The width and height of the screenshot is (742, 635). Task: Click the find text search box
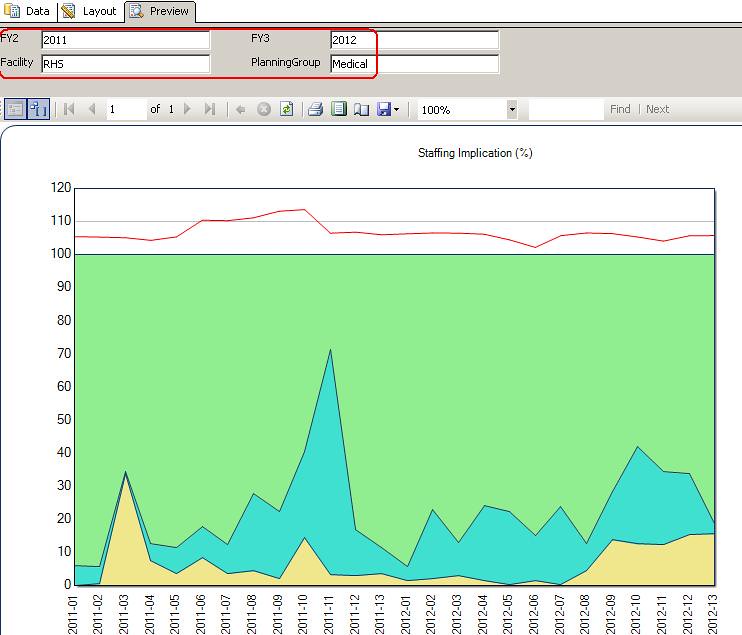pyautogui.click(x=566, y=109)
